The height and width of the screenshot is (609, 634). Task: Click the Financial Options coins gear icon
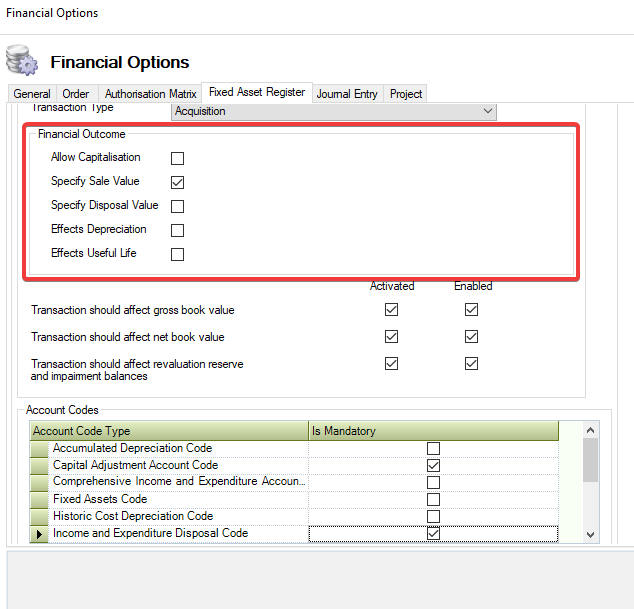click(x=22, y=60)
